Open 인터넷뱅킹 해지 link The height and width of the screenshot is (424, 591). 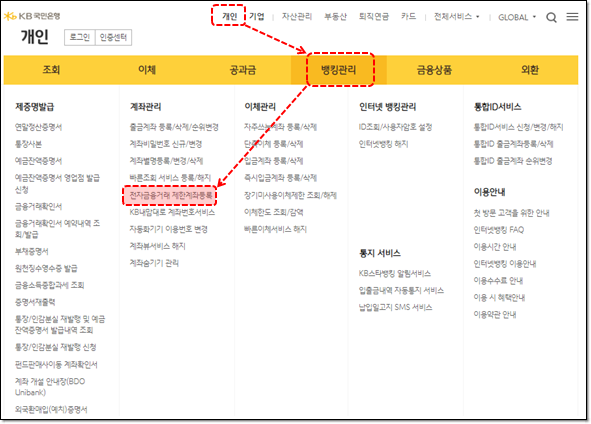click(x=384, y=144)
